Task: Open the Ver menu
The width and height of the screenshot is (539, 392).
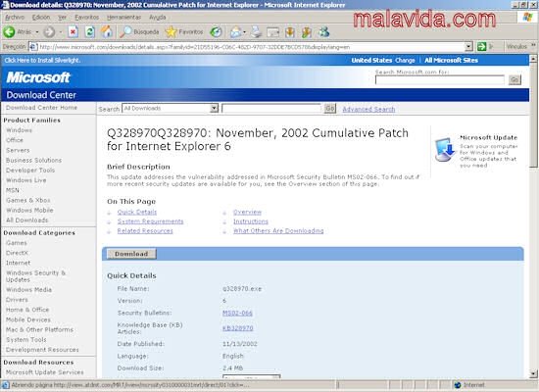Action: [62, 17]
